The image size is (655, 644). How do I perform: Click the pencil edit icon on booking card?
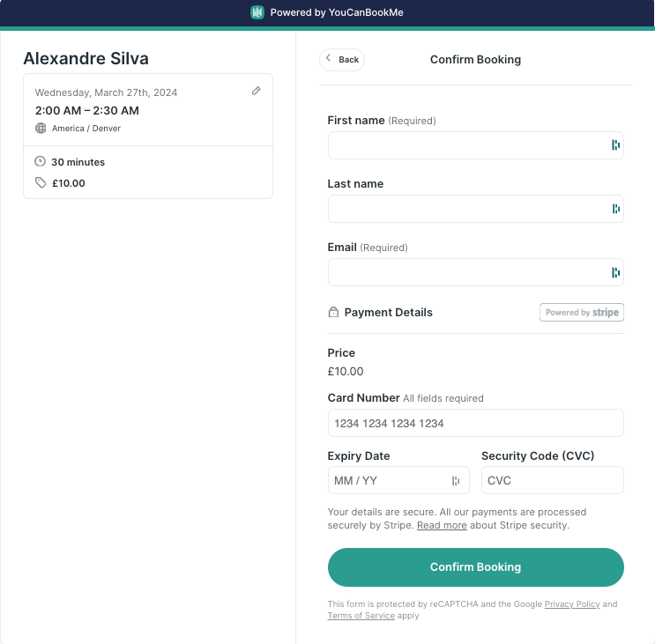click(257, 91)
